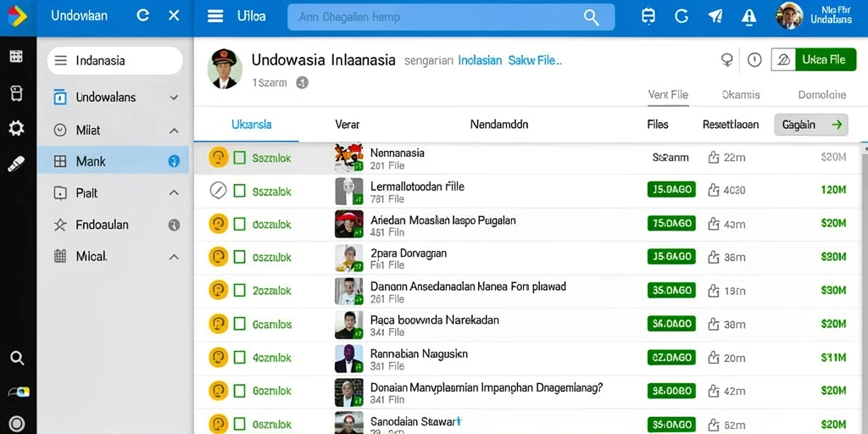The image size is (868, 434).
Task: Click the circle icon at rail bottom
Action: coord(17,424)
